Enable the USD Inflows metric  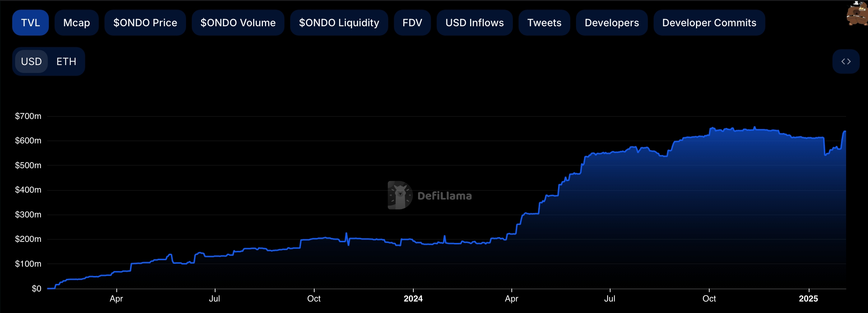[474, 23]
